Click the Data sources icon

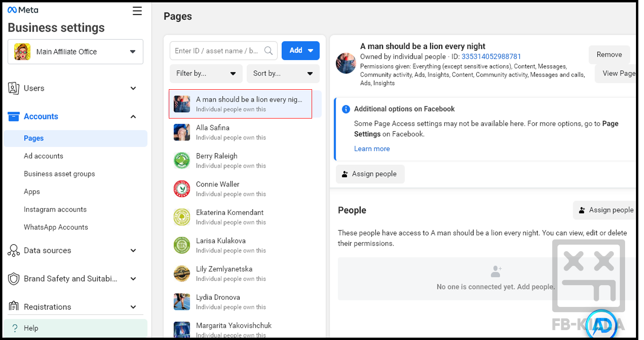pos(14,251)
